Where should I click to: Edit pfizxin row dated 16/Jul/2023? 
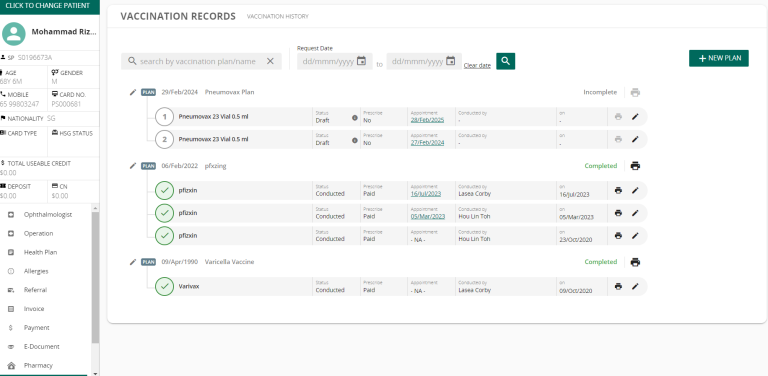pyautogui.click(x=635, y=190)
